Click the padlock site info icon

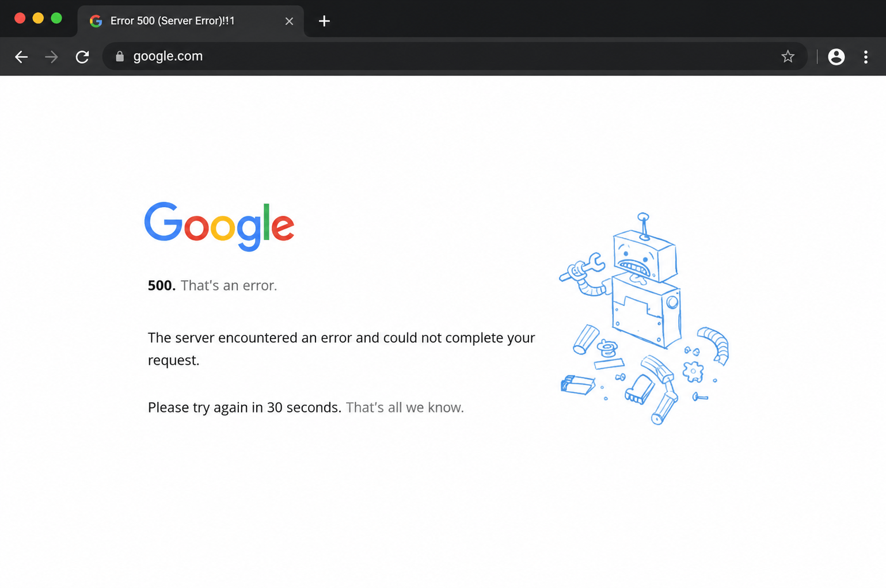pos(120,56)
